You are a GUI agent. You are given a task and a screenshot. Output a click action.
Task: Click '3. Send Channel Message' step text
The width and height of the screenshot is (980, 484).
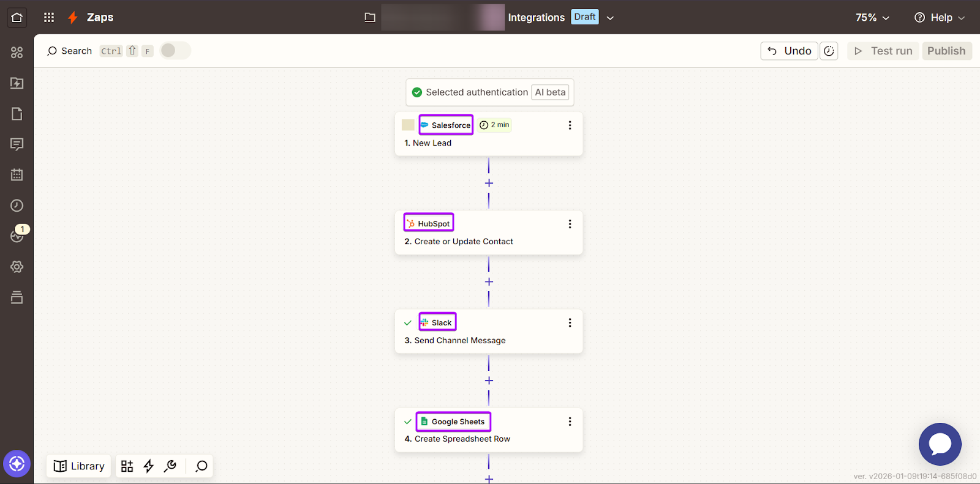pyautogui.click(x=455, y=341)
